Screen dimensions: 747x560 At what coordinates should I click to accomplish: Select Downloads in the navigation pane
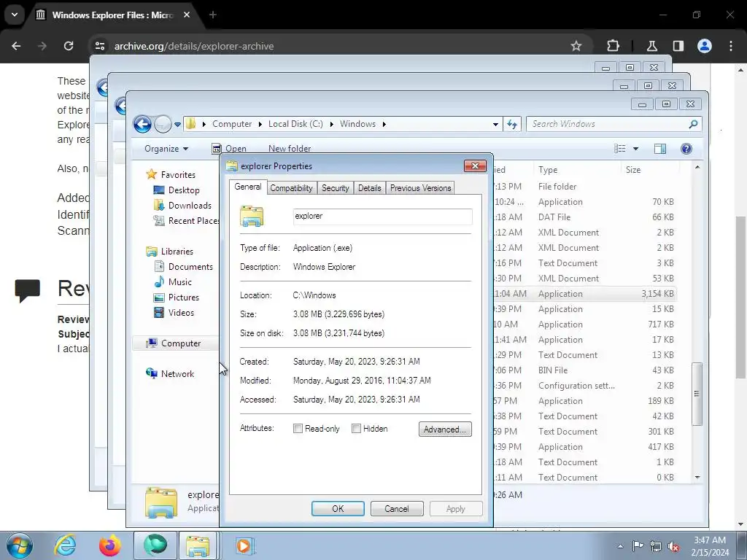(x=182, y=205)
